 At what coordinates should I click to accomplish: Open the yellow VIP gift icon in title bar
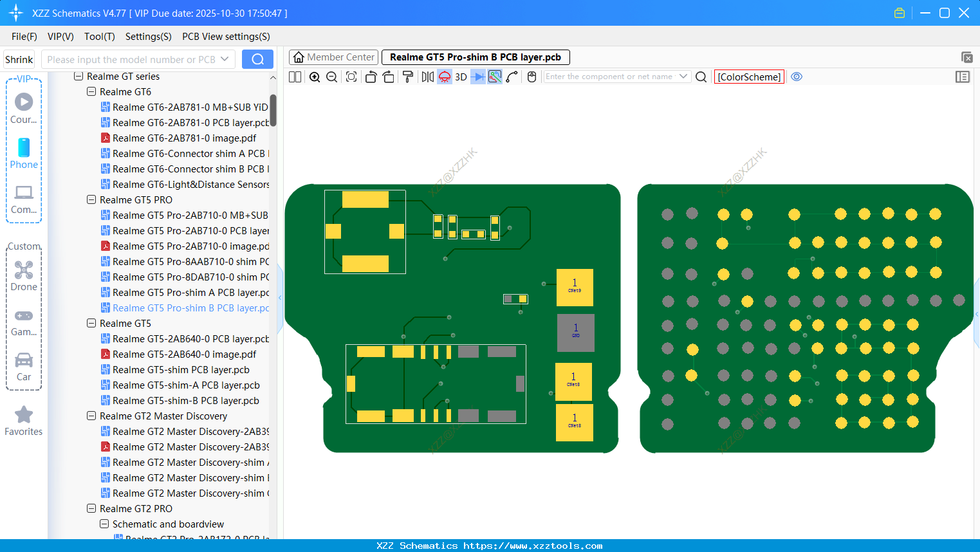(x=900, y=13)
